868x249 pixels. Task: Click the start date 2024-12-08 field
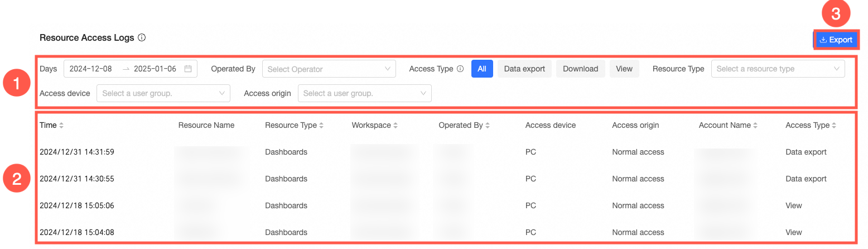coord(91,69)
